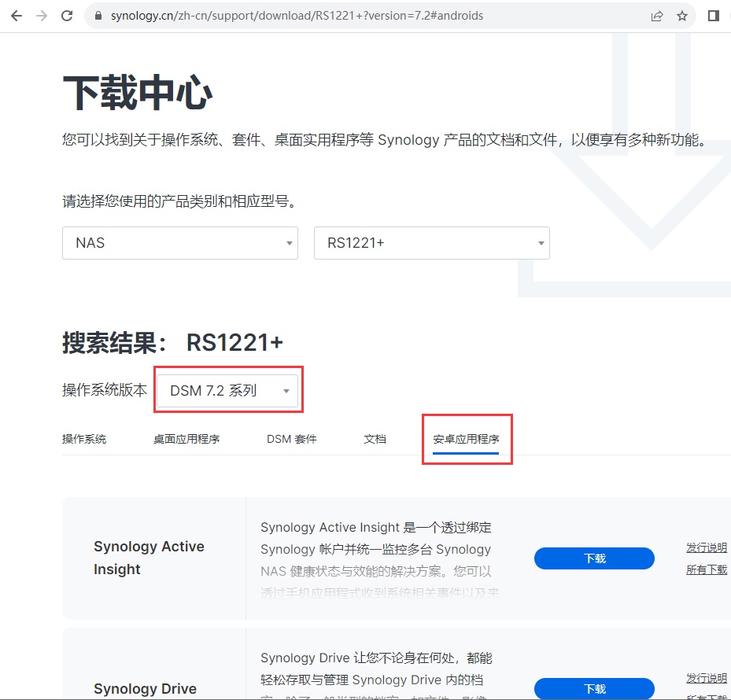Share this page via the share icon

pos(657,16)
